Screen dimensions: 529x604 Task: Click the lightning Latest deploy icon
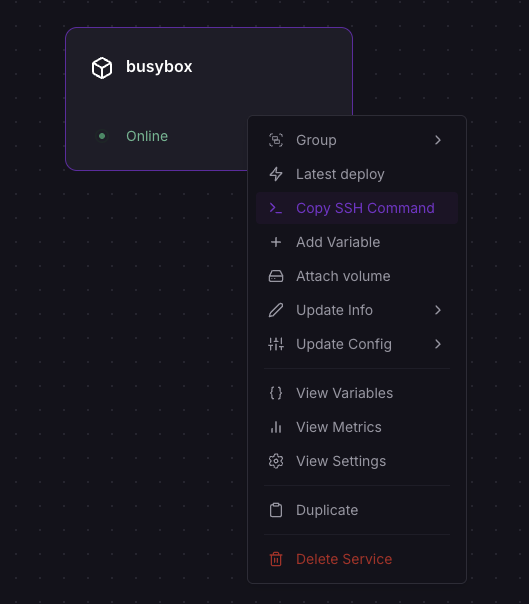[x=276, y=174]
